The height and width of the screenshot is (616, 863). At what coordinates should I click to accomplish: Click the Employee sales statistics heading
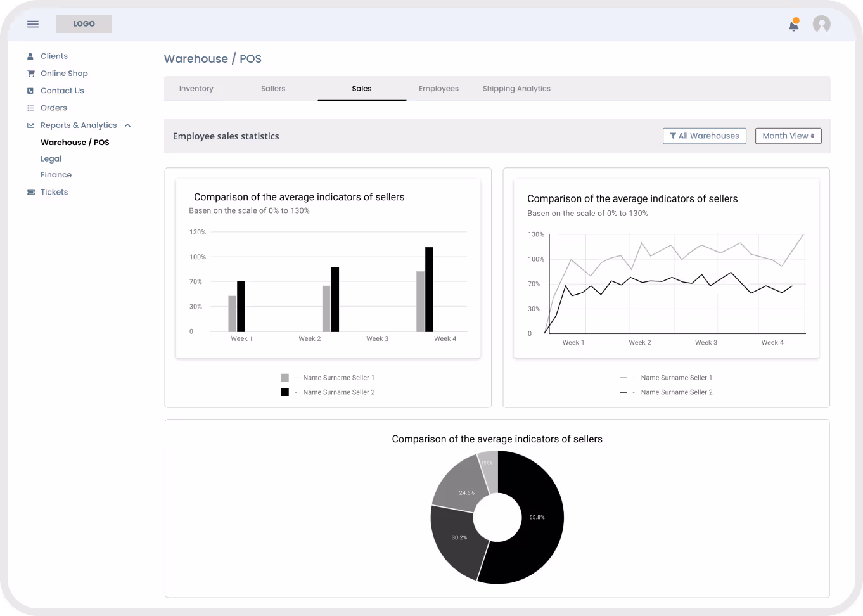226,136
